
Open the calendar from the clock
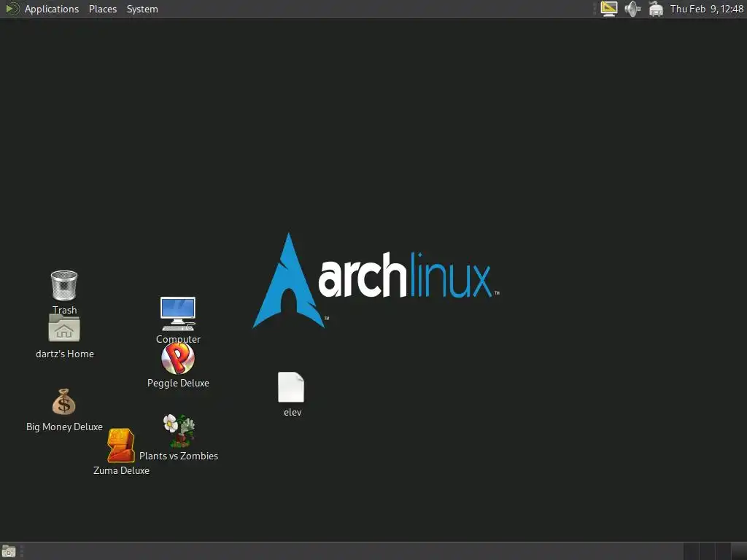(706, 9)
